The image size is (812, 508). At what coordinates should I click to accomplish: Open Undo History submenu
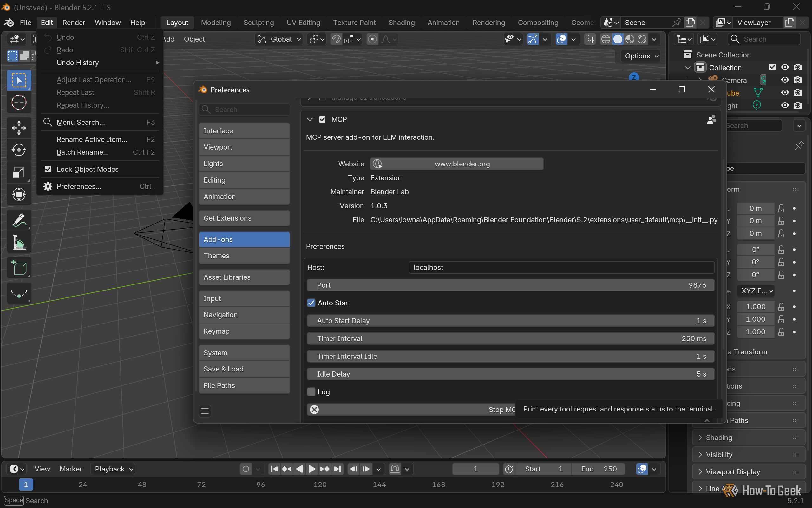coord(100,63)
